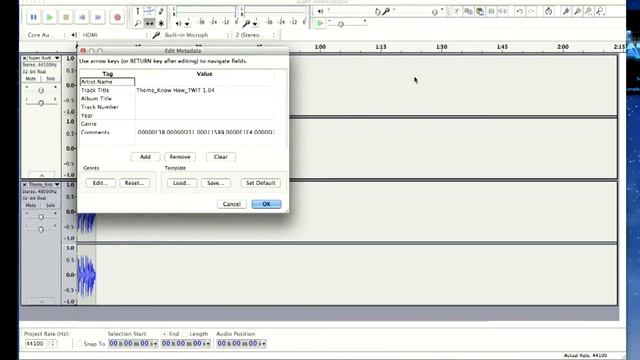Open the 2 (Stereo) channels dropdown
This screenshot has height=360, width=640.
(x=255, y=35)
